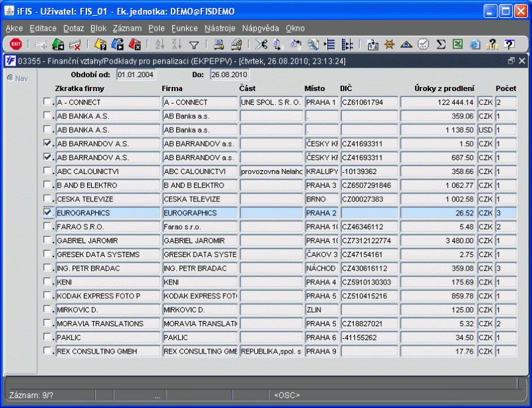Select the Nav radio button
This screenshot has width=532, height=408.
[x=11, y=78]
